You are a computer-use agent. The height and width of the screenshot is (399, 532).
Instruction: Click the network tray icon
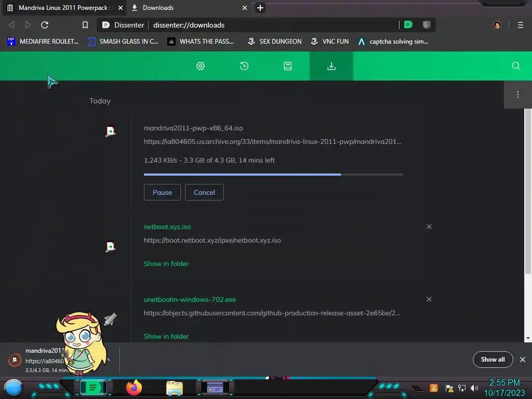tap(462, 388)
